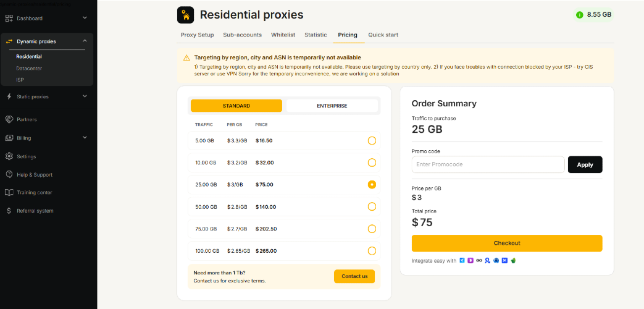This screenshot has width=644, height=309.
Task: Choose the 100.00 GB traffic option
Action: click(372, 251)
